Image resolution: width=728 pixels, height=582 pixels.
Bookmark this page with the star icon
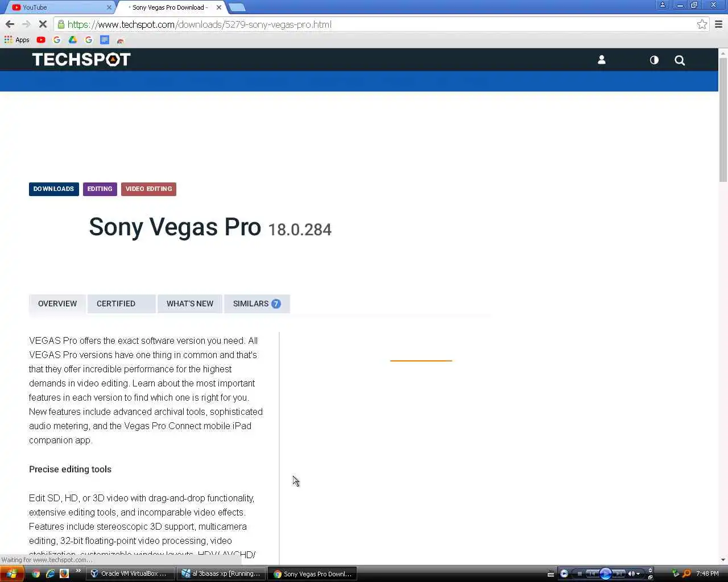(x=702, y=24)
